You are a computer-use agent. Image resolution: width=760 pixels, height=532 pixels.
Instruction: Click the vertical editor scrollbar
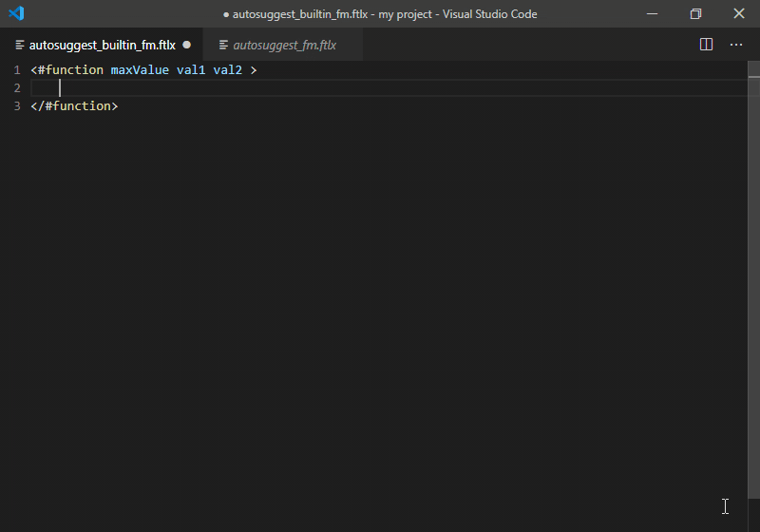pos(753,280)
